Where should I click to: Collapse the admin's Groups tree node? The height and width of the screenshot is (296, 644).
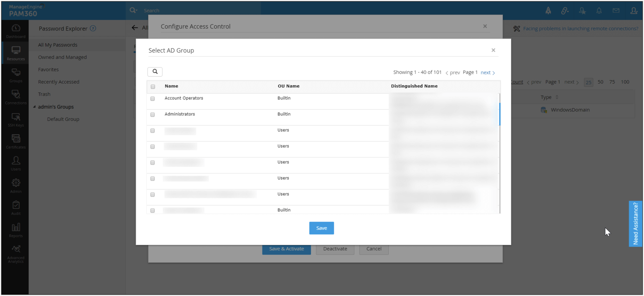(34, 107)
